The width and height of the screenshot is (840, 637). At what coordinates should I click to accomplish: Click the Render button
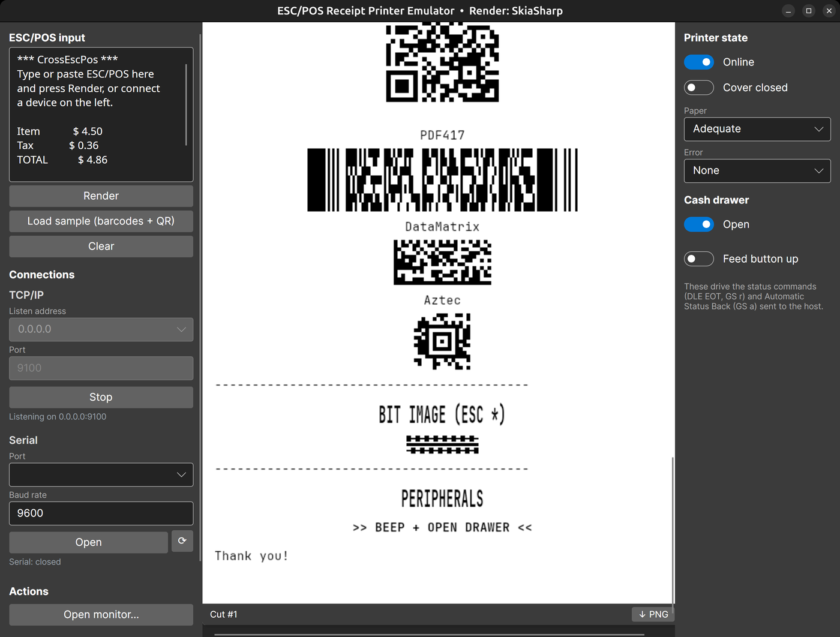[x=101, y=196]
